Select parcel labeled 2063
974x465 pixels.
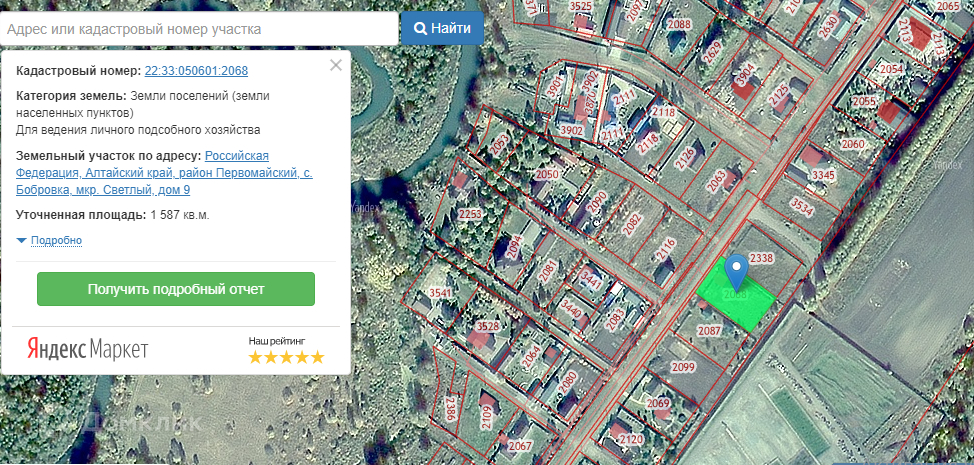(714, 181)
